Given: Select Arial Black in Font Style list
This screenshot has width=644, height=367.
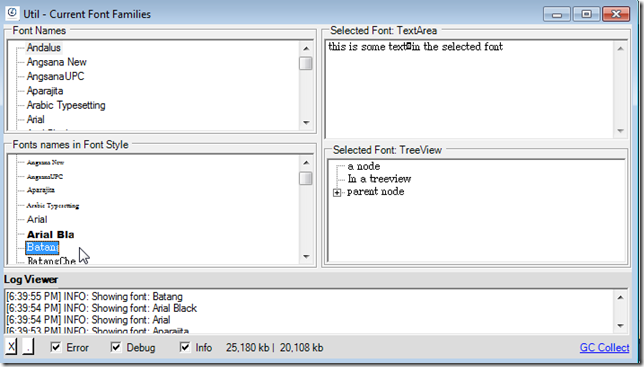Looking at the screenshot, I should coord(51,234).
